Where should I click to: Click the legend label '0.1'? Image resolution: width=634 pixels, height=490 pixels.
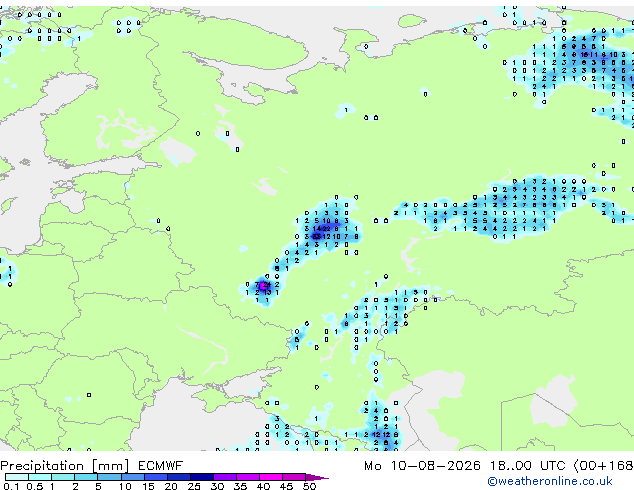point(11,486)
